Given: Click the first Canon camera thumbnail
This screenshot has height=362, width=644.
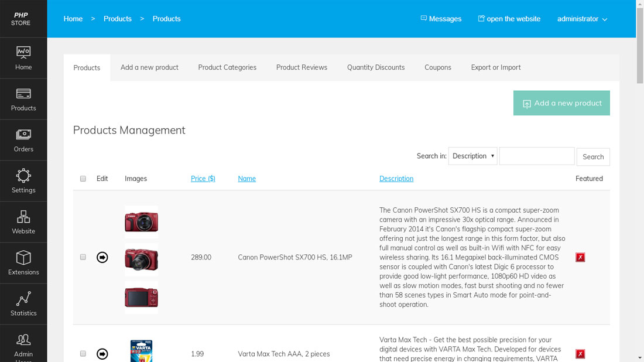Looking at the screenshot, I should coord(141,221).
